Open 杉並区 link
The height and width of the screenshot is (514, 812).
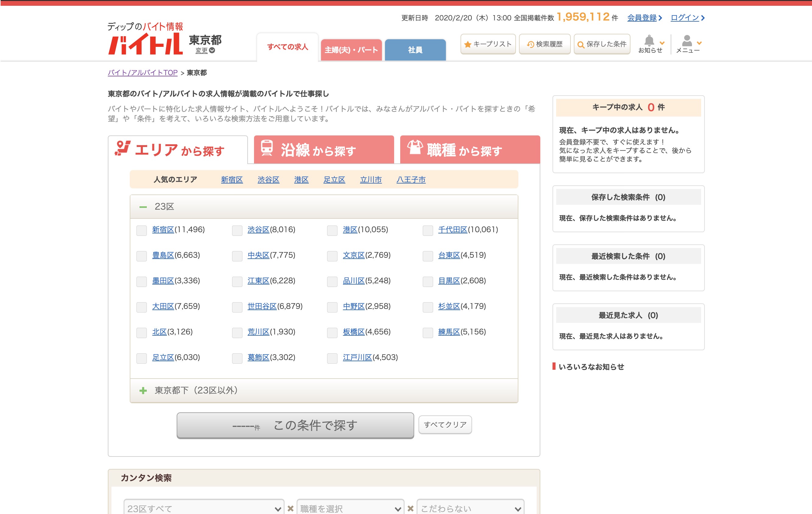point(449,306)
